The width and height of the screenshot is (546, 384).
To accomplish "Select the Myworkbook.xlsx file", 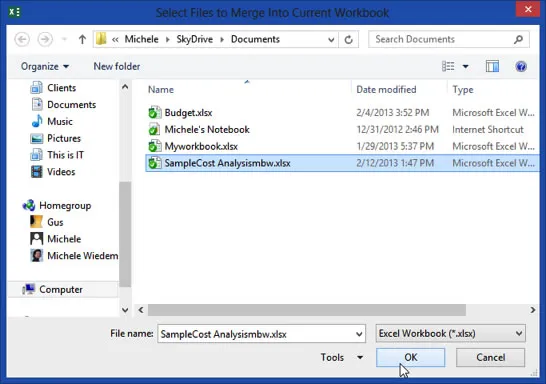I will click(201, 146).
